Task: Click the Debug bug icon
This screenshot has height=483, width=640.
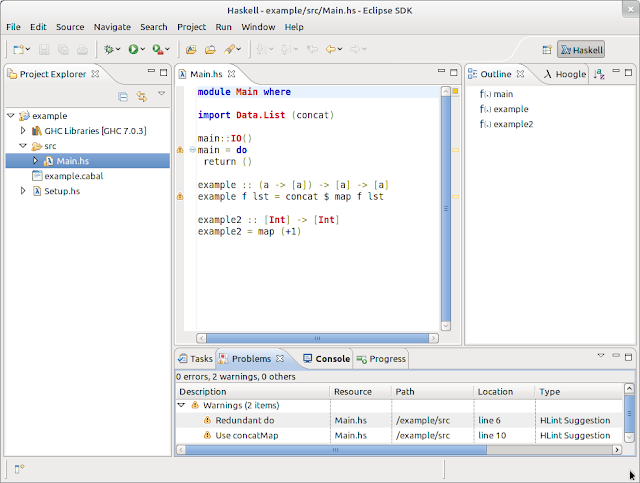Action: tap(109, 49)
